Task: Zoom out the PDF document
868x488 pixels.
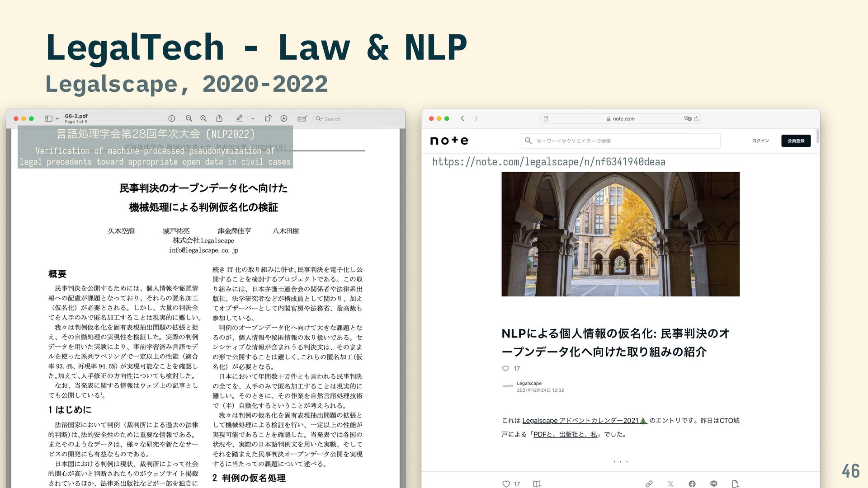Action: [189, 118]
